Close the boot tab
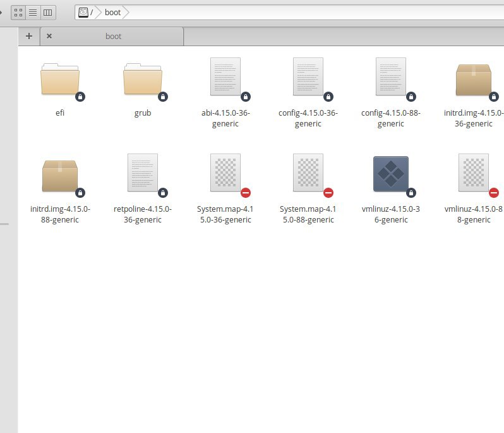Screen dimensions: 504x433 (49, 36)
